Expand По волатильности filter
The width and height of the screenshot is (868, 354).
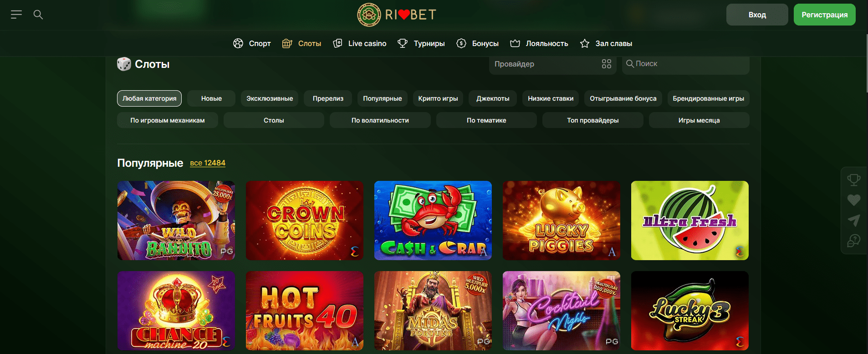pyautogui.click(x=380, y=120)
